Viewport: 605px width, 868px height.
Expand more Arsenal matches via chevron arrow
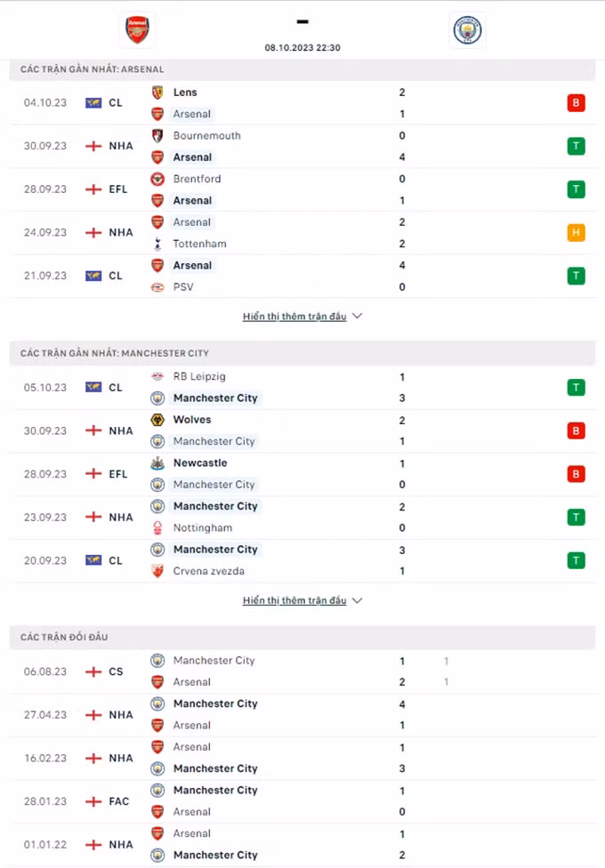pyautogui.click(x=358, y=316)
